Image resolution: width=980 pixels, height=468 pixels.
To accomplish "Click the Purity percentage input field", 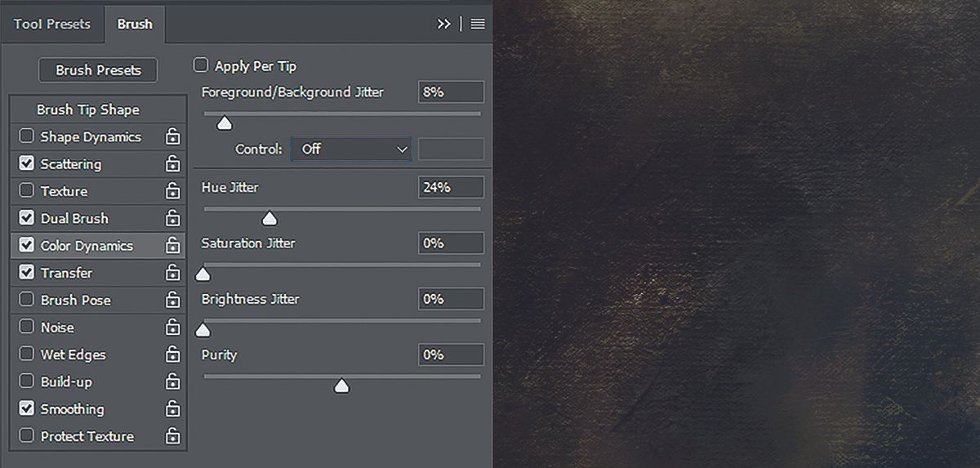I will point(451,354).
